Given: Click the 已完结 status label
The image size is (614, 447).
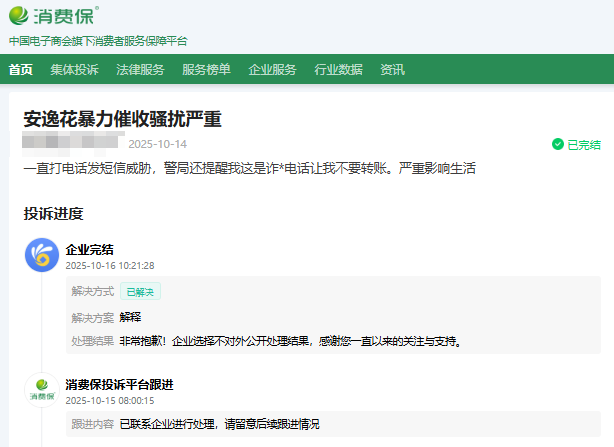Looking at the screenshot, I should tap(584, 144).
